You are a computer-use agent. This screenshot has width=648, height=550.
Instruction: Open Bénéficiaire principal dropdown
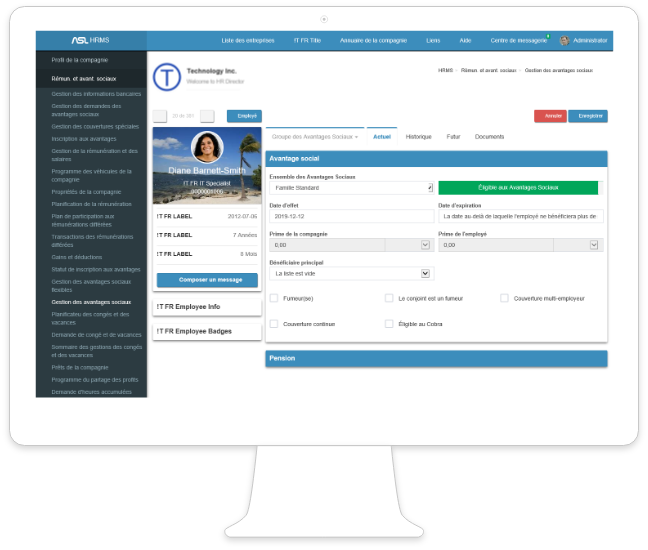352,274
